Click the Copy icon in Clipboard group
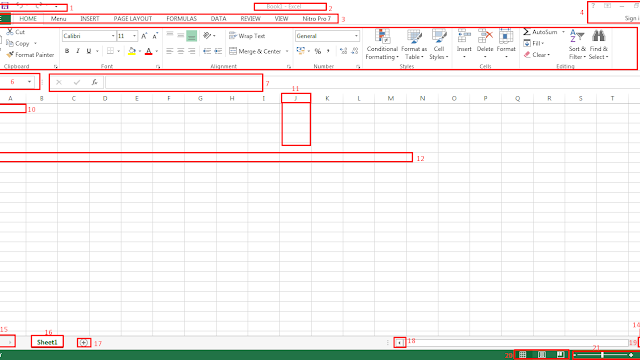640x360 pixels. [10, 43]
